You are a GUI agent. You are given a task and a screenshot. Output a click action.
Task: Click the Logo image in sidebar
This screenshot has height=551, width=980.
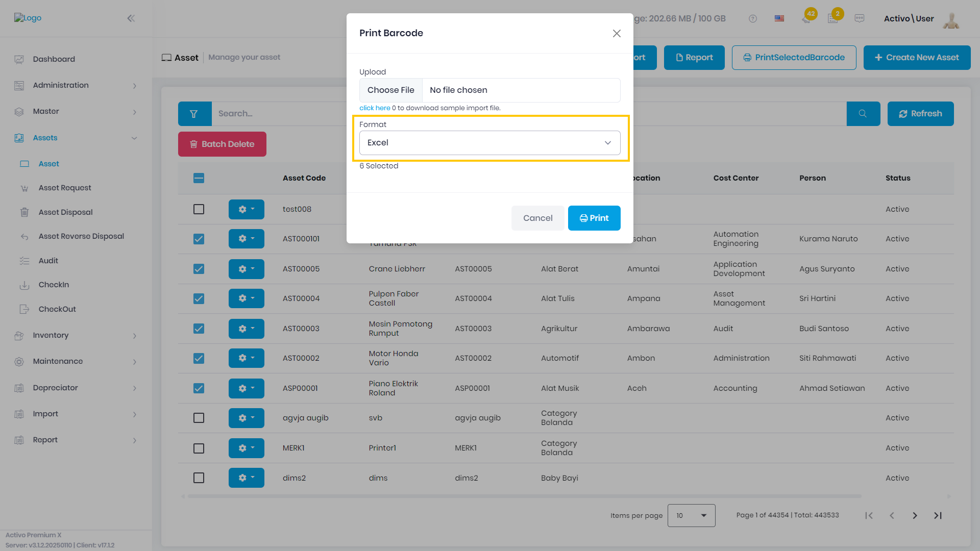tap(28, 18)
